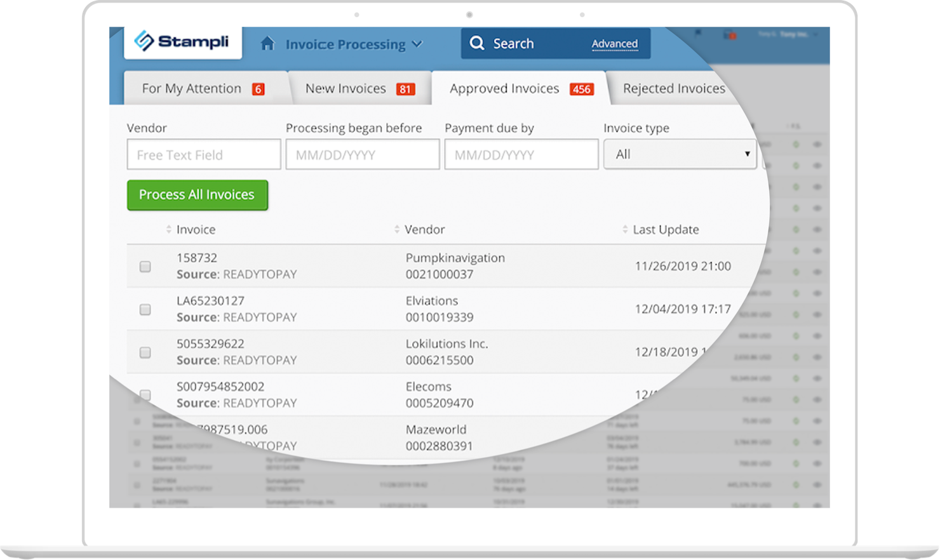
Task: Click vendor number 0005209470
Action: (x=440, y=403)
